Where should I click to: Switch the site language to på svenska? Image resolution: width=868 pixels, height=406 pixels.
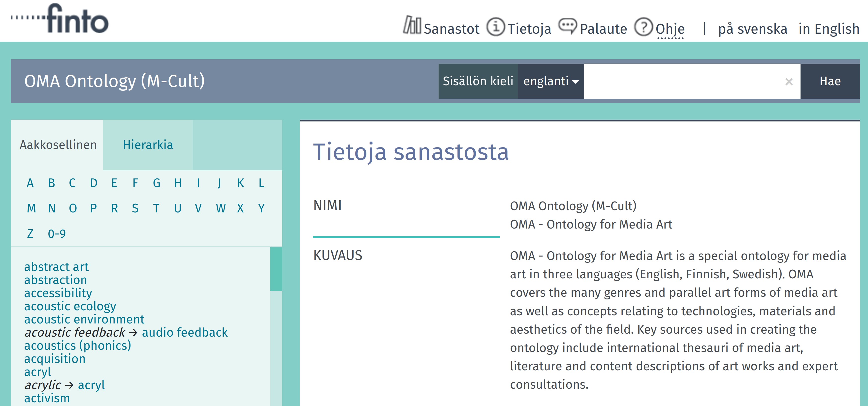coord(752,29)
